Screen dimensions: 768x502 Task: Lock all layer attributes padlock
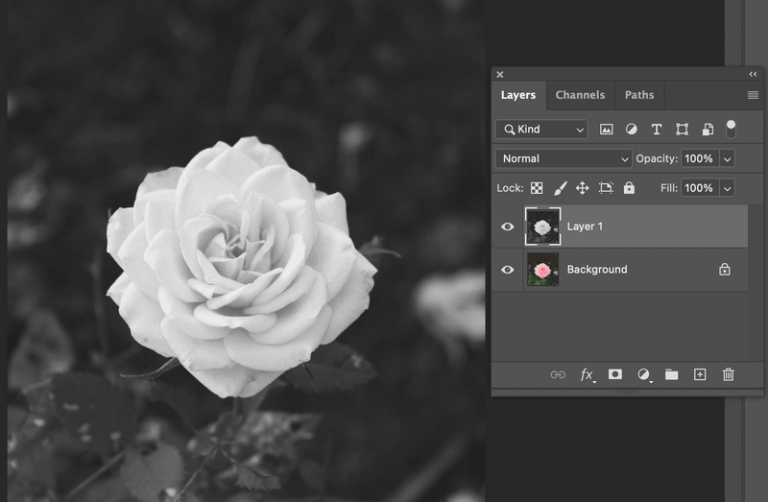click(629, 188)
